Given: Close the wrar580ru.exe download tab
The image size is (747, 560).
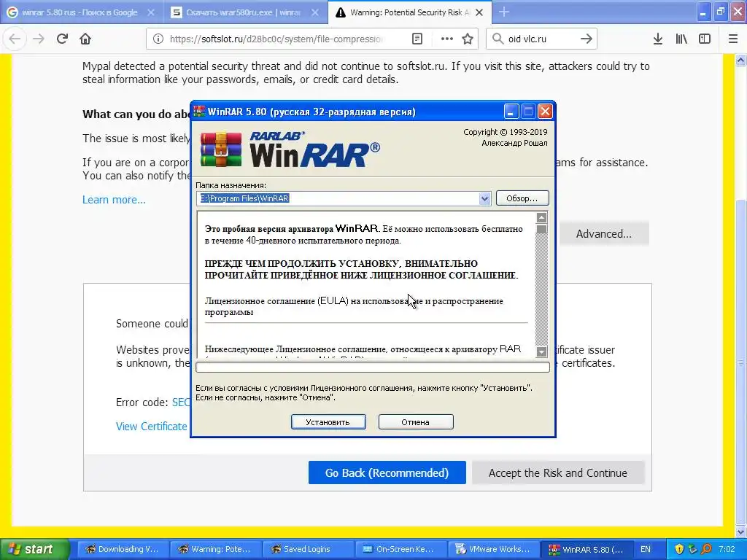Looking at the screenshot, I should pos(315,13).
